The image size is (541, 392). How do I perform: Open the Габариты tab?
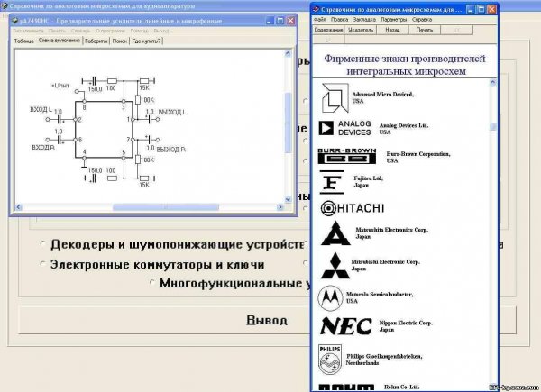96,41
